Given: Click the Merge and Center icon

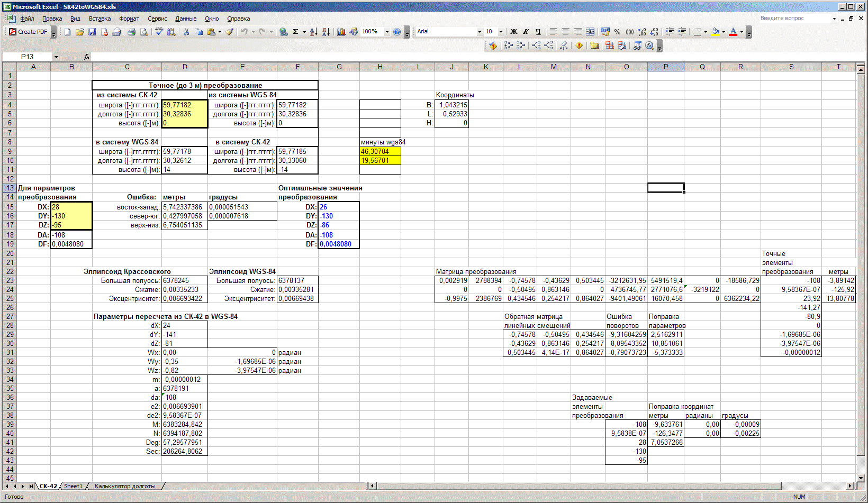Looking at the screenshot, I should pyautogui.click(x=590, y=32).
